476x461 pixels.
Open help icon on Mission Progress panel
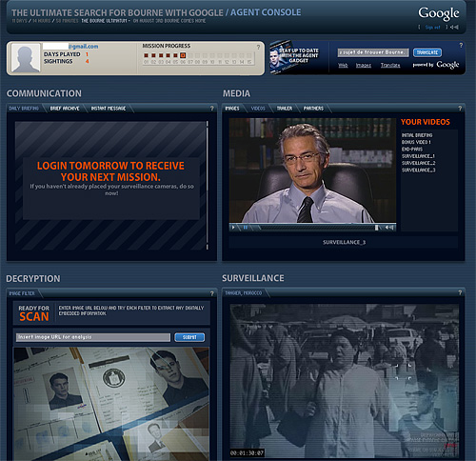(x=258, y=47)
